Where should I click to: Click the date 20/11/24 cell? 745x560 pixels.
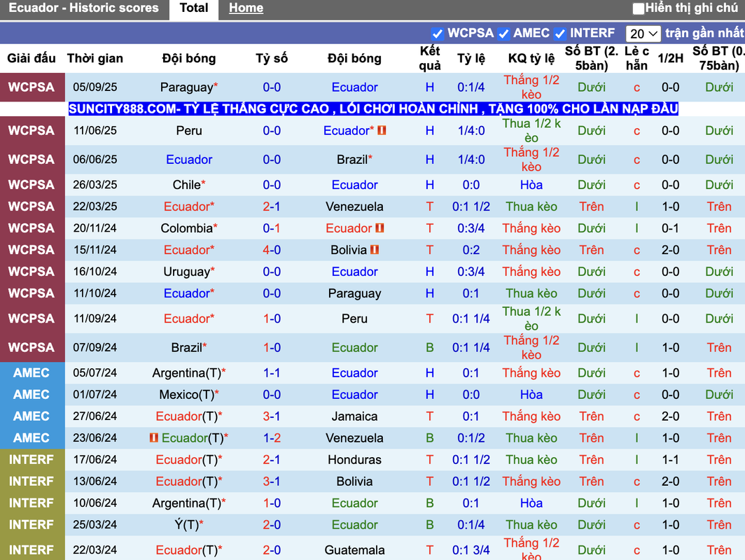click(x=95, y=228)
